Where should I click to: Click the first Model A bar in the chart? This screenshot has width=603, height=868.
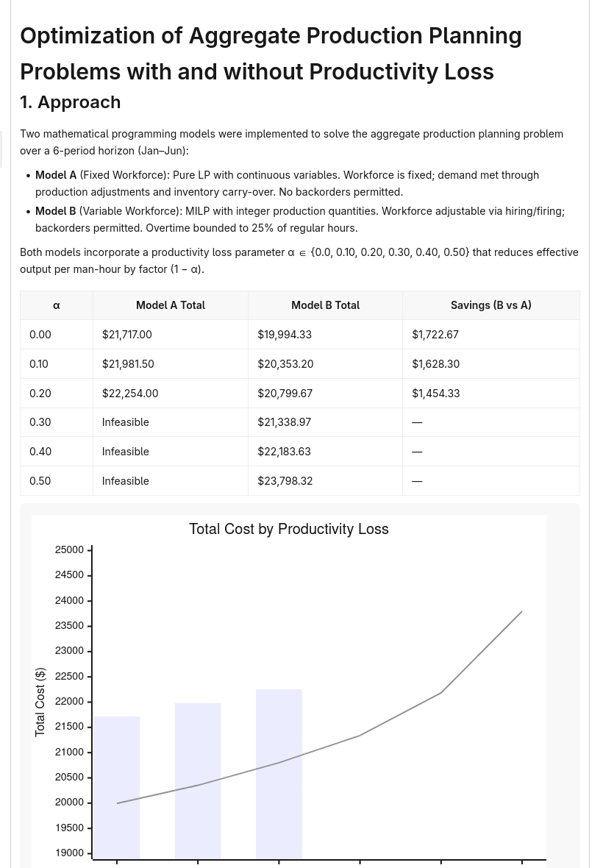click(117, 787)
